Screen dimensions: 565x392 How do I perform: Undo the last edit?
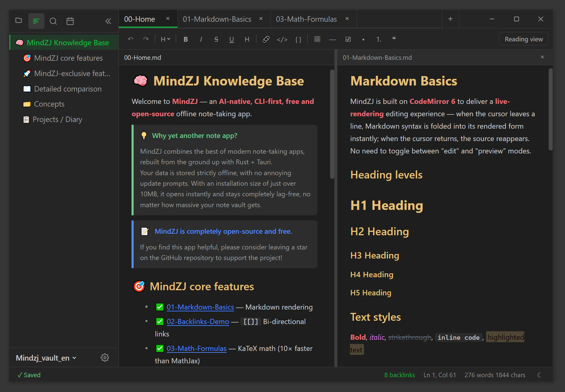131,39
